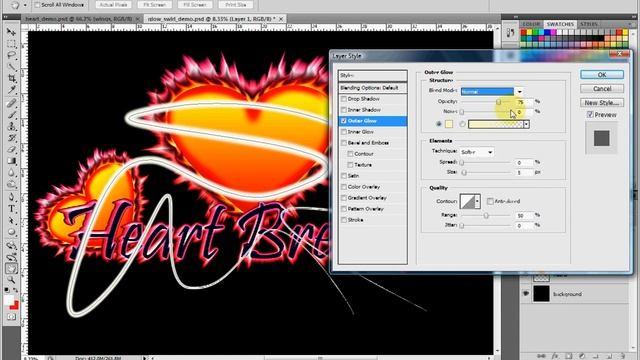This screenshot has height=360, width=640.
Task: Select the Gradient tool
Action: [11, 161]
